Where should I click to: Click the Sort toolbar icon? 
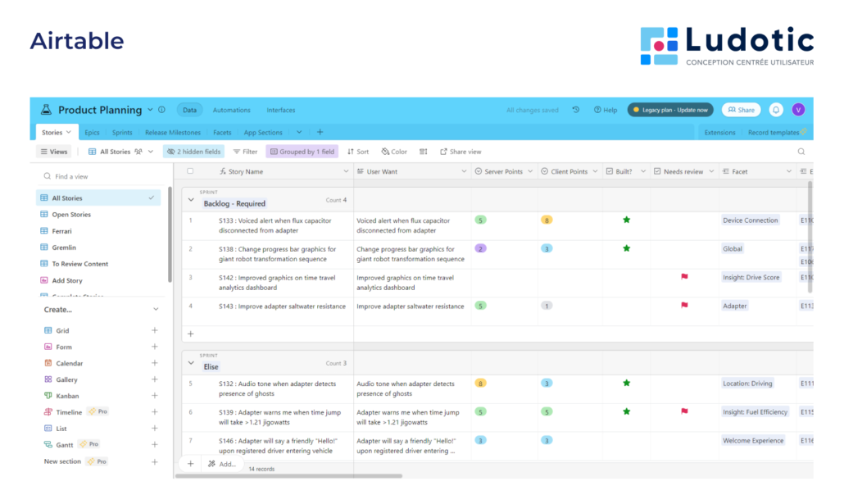tap(358, 151)
